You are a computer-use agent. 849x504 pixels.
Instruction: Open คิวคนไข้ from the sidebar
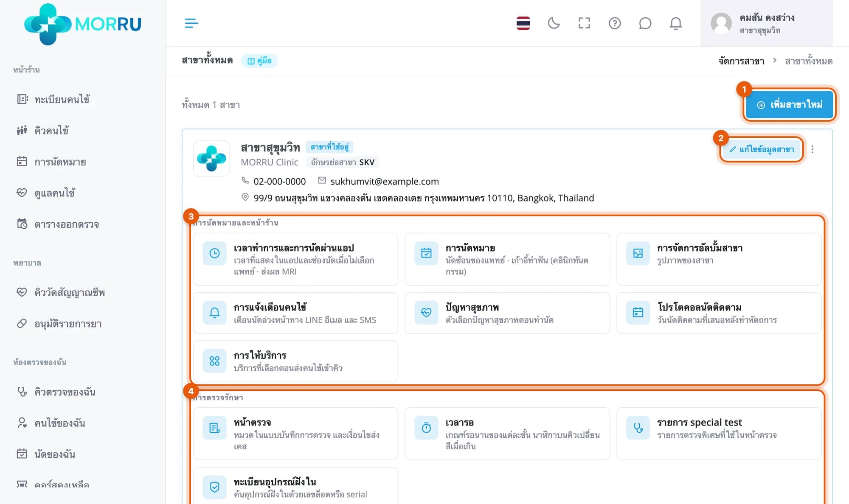click(x=51, y=130)
